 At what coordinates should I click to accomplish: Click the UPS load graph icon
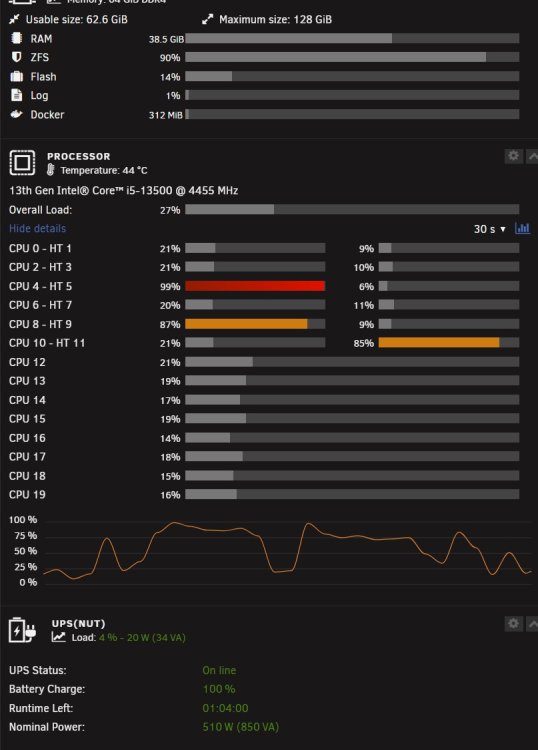(x=58, y=637)
